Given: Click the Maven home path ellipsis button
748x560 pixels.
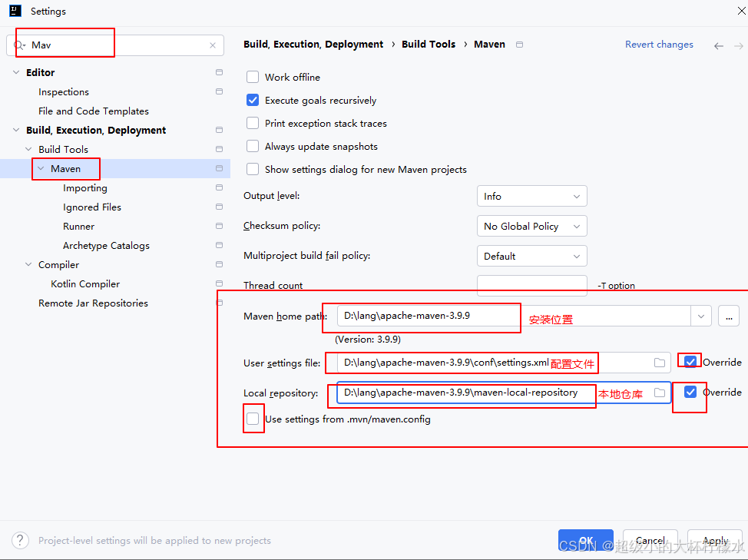Looking at the screenshot, I should click(x=729, y=316).
